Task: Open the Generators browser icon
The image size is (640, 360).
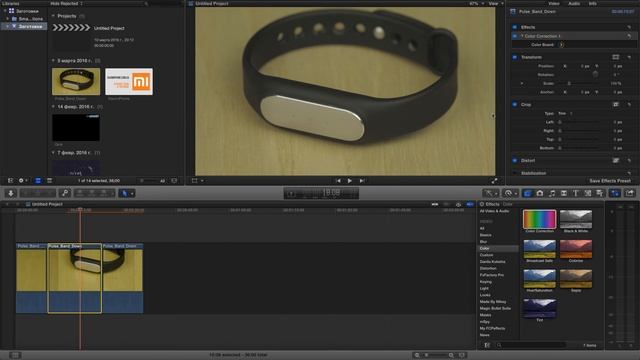Action: 588,193
